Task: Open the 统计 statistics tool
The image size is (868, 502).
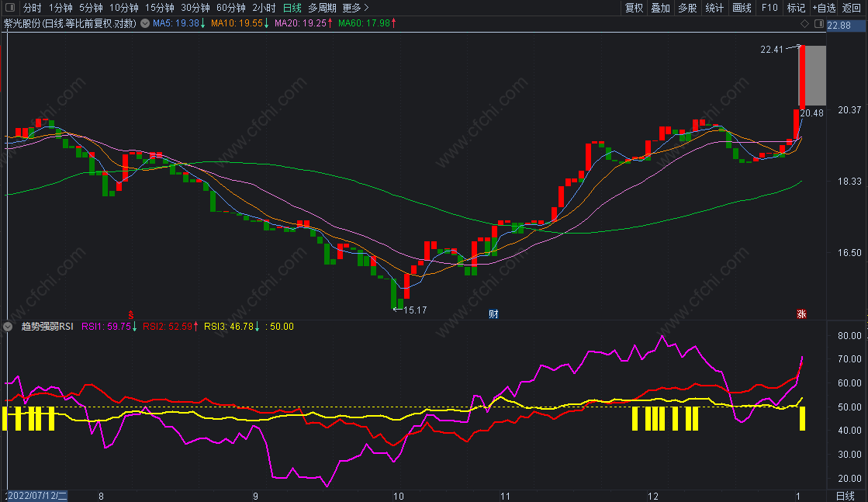Action: [714, 8]
